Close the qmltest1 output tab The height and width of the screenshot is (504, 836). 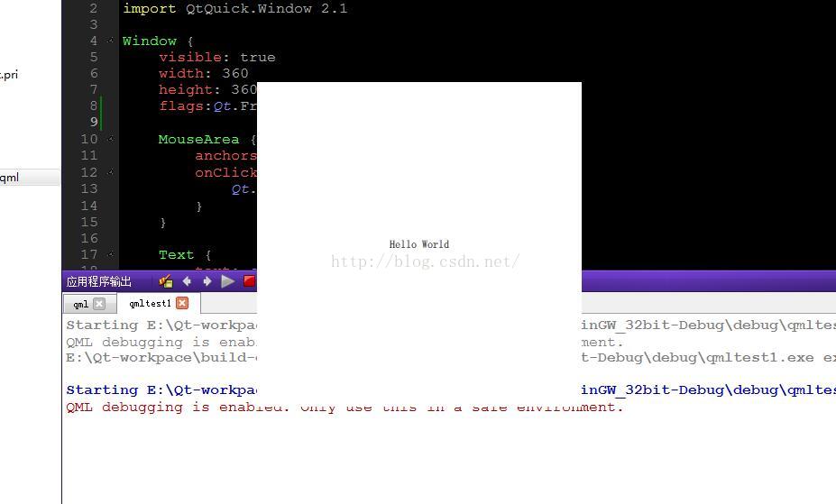click(182, 303)
